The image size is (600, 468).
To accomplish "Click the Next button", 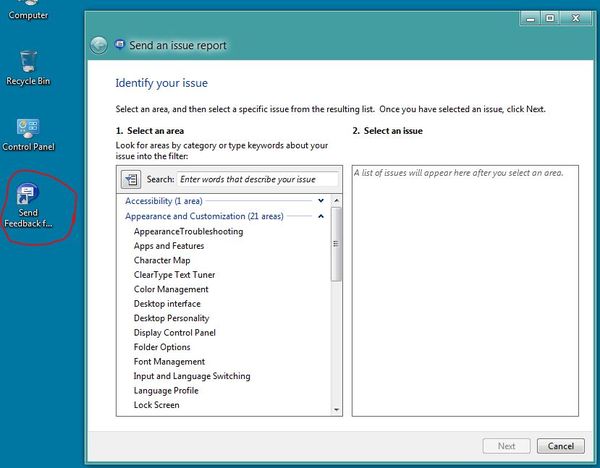I will point(507,446).
